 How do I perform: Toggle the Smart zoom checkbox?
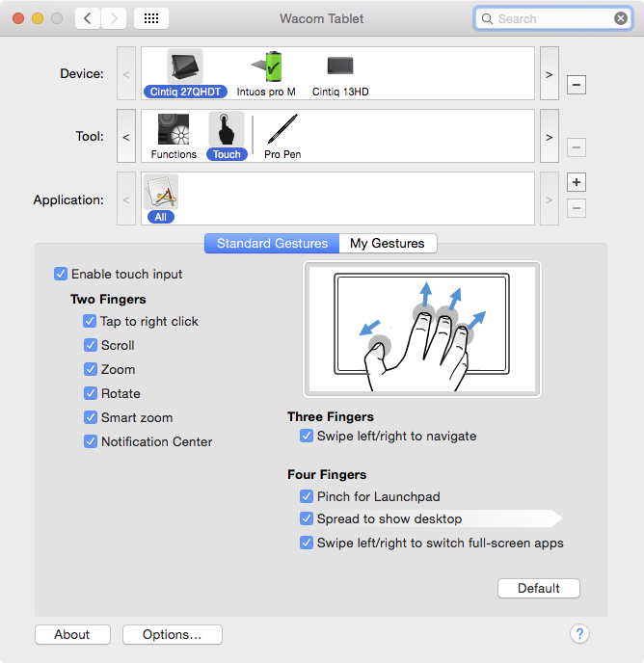point(90,418)
